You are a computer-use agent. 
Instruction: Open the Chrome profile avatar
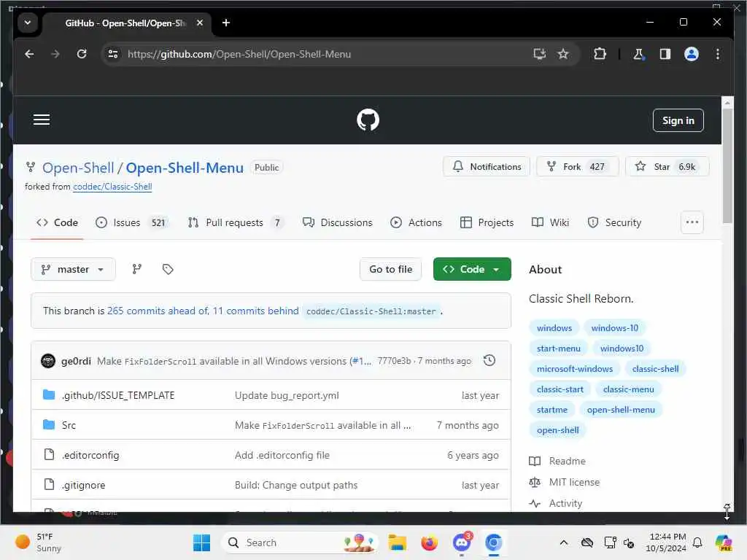click(692, 54)
